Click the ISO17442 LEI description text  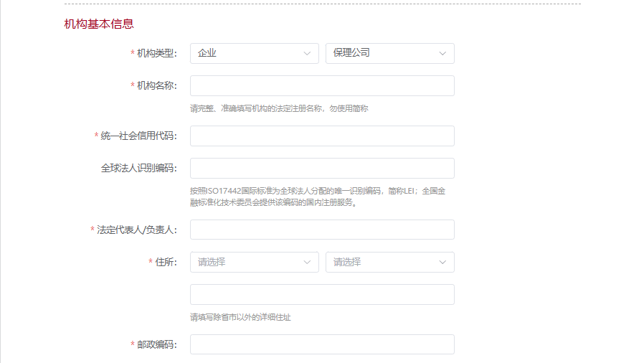(318, 197)
